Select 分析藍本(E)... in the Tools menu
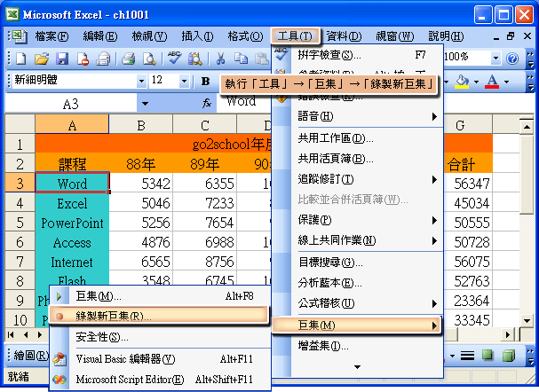The height and width of the screenshot is (392, 539). tap(357, 283)
